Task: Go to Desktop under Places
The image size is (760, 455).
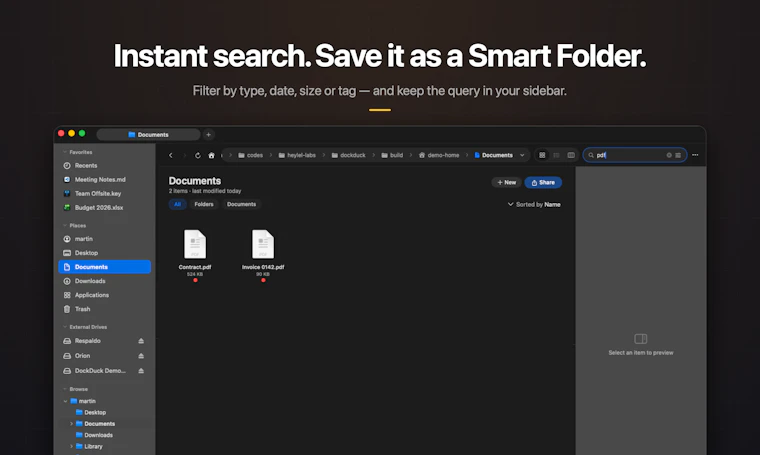Action: click(105, 253)
